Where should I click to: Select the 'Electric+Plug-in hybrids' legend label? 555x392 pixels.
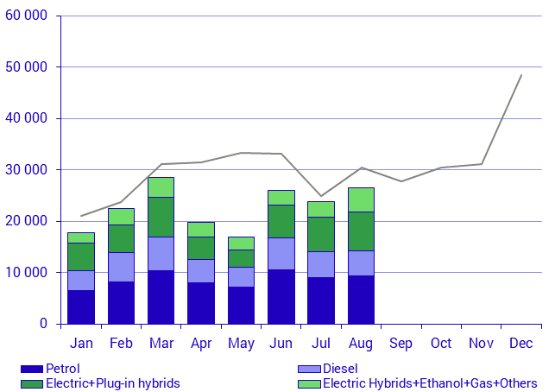click(113, 383)
